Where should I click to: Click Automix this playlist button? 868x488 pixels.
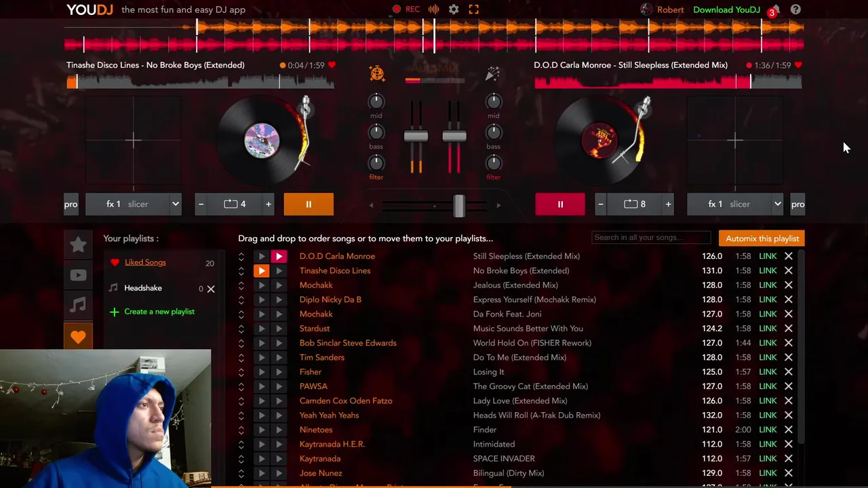(762, 239)
